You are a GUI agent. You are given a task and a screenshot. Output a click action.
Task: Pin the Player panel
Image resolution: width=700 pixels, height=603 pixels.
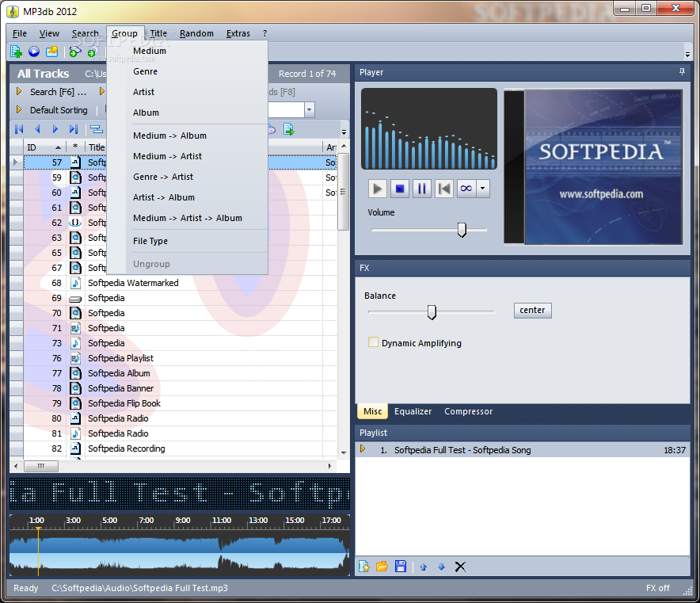pos(682,72)
